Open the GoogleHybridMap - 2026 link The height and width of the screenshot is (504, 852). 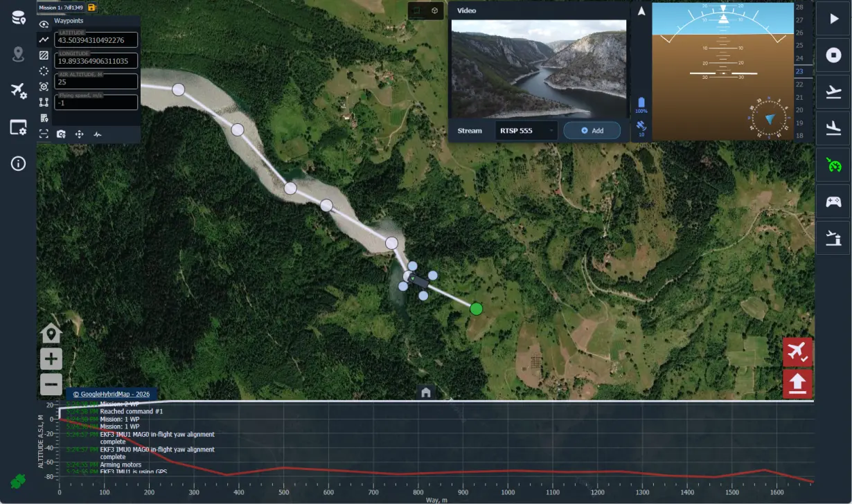tap(112, 394)
